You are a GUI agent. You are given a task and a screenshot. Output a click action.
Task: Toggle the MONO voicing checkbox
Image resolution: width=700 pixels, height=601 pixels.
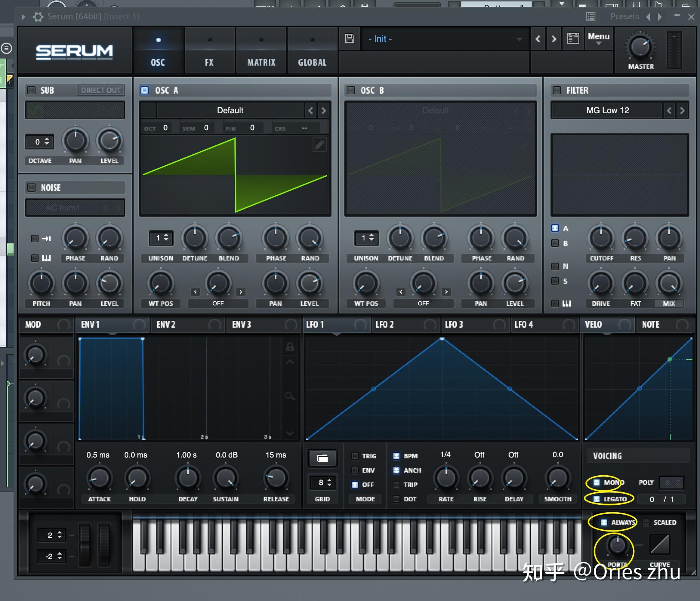tap(597, 482)
